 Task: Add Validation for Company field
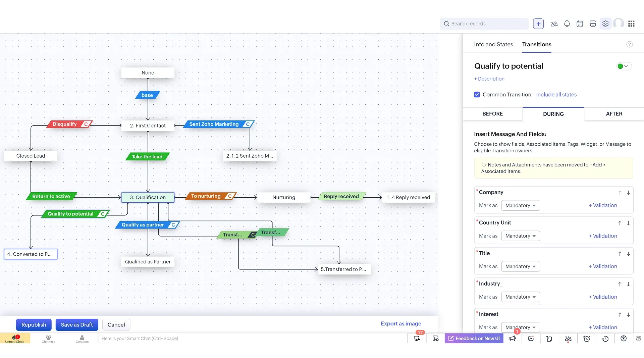[603, 205]
